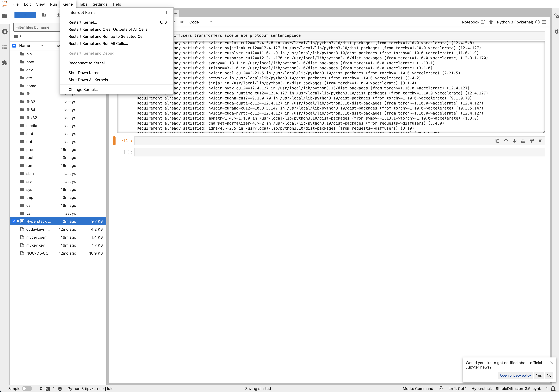Expand the Hyperstack folder in file browser

click(38, 221)
